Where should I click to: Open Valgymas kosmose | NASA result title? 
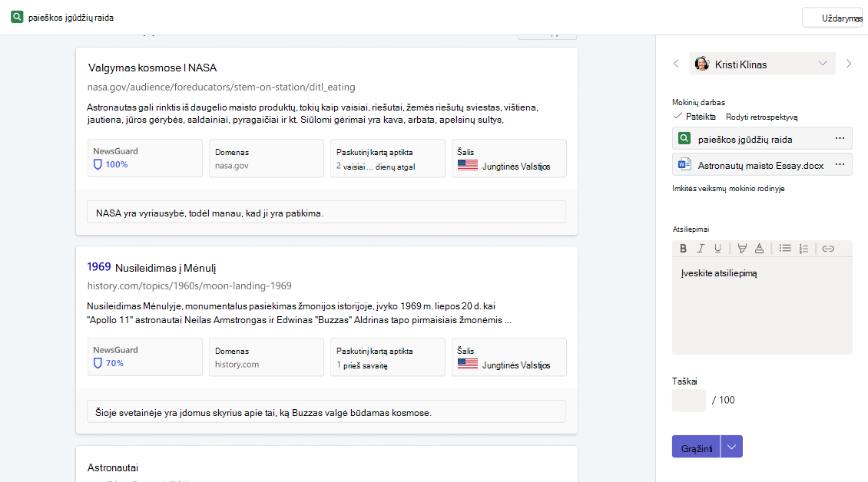[152, 68]
